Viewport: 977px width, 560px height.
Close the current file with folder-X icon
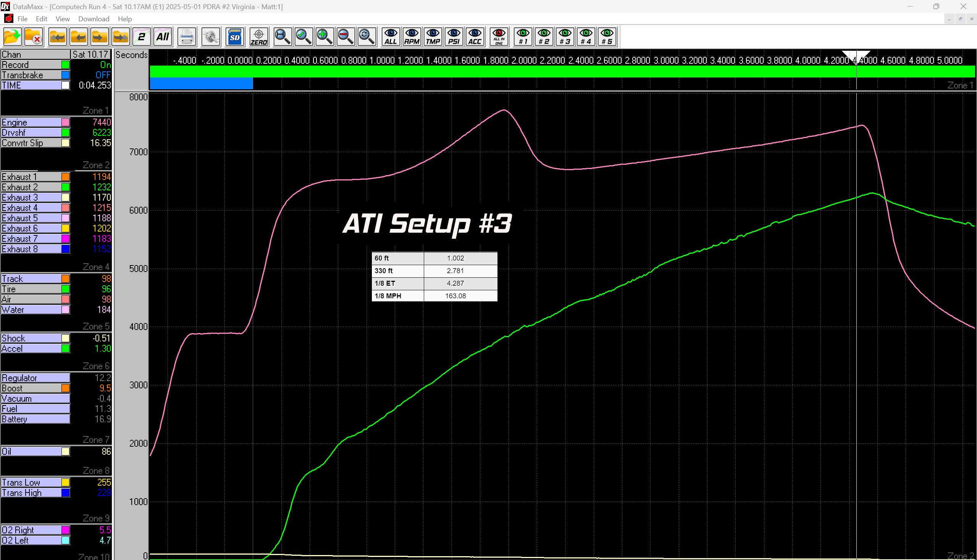pos(33,37)
